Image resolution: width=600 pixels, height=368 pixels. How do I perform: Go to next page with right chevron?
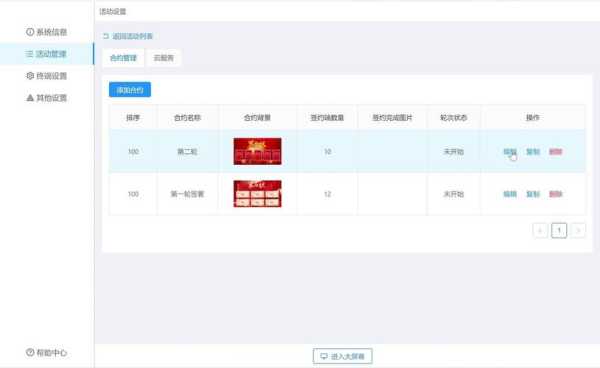[578, 230]
